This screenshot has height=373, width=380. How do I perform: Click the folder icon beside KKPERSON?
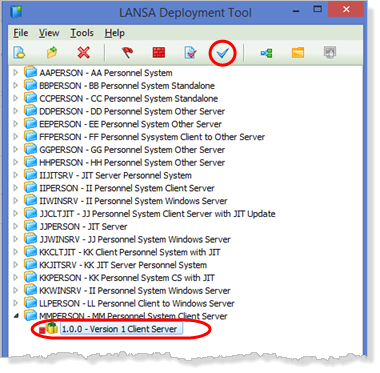click(30, 278)
